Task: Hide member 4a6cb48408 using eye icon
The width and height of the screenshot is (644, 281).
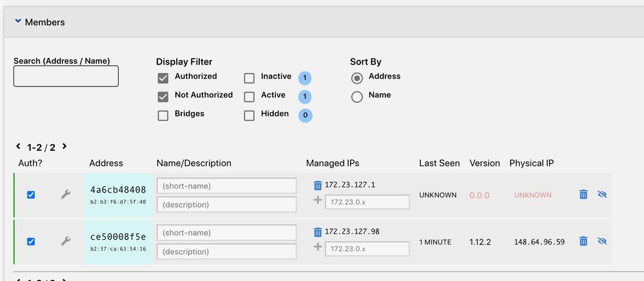Action: tap(603, 194)
